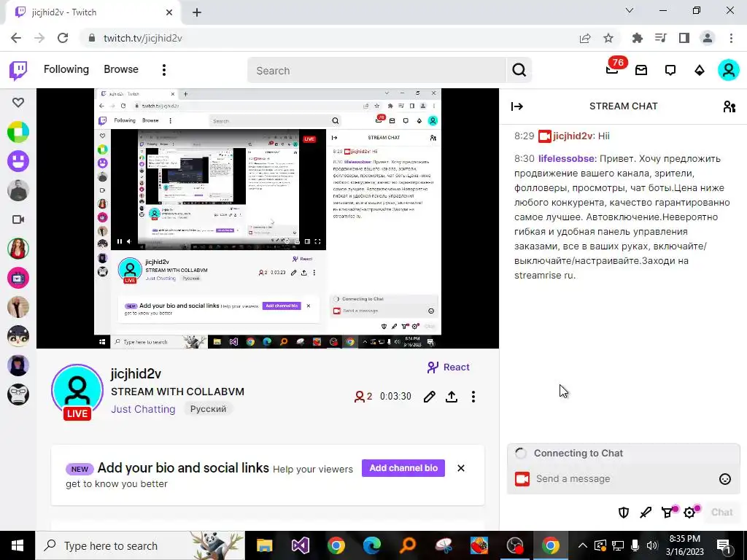Open a new browser tab

[197, 12]
